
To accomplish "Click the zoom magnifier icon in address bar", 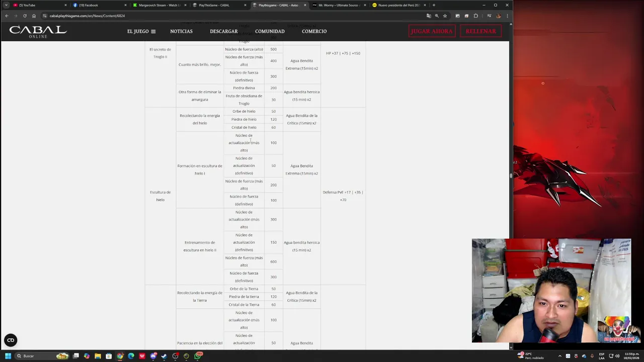I will (437, 16).
